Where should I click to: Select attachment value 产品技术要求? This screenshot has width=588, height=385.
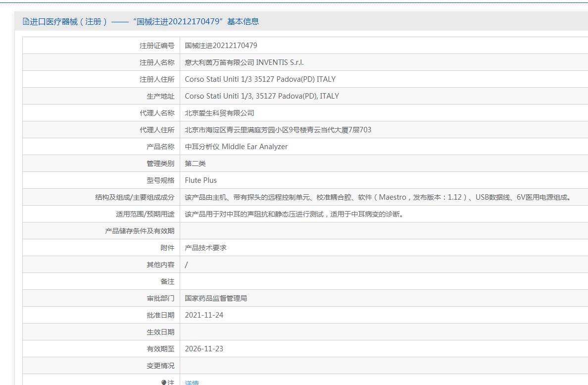point(205,248)
